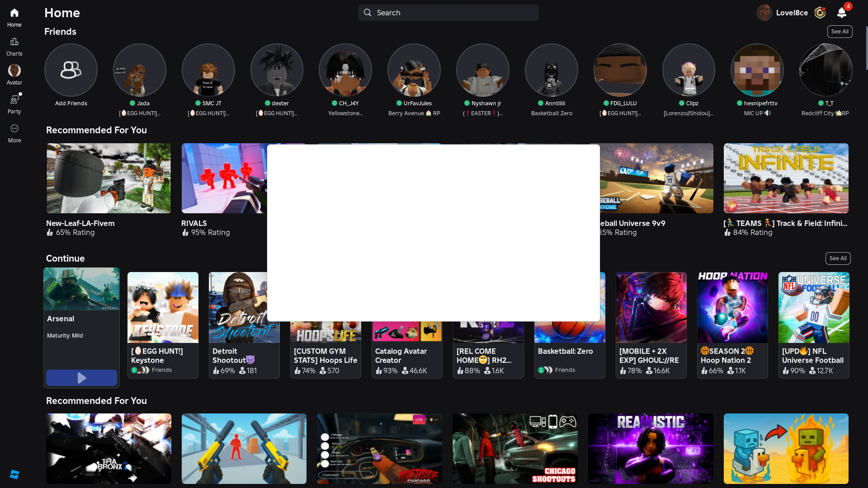This screenshot has height=488, width=868.
Task: Open NFL Universe Football game card
Action: pos(814,307)
